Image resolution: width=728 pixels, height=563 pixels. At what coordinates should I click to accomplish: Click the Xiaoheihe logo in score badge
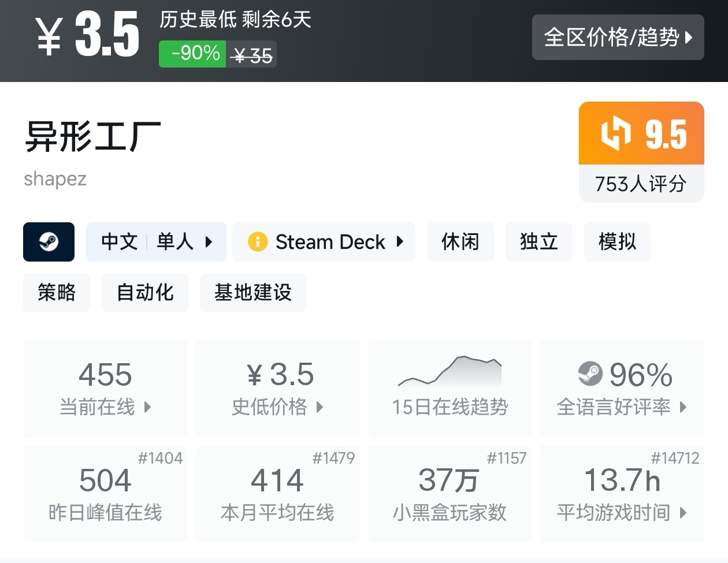coord(615,133)
